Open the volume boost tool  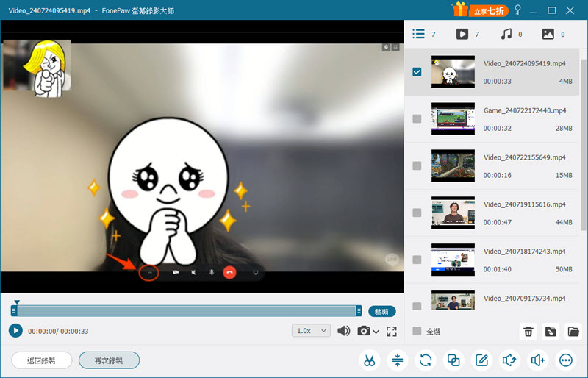pos(538,360)
